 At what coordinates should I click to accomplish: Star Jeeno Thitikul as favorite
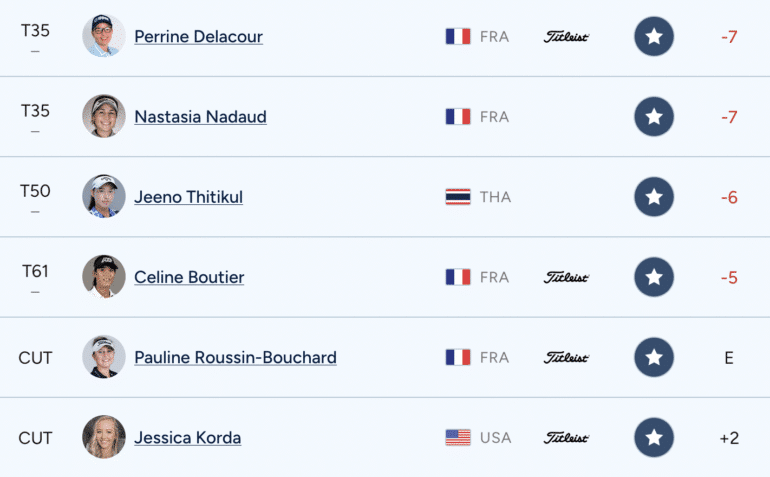point(654,197)
